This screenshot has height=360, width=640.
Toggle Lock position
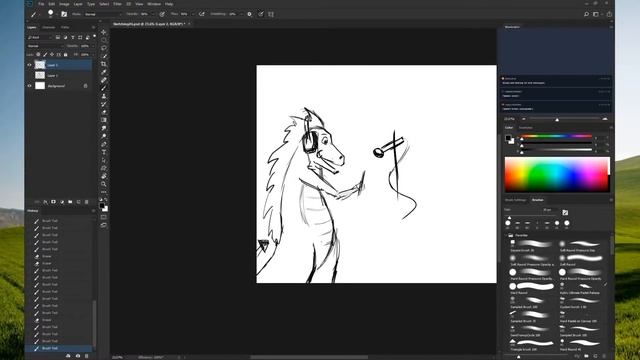tap(52, 54)
